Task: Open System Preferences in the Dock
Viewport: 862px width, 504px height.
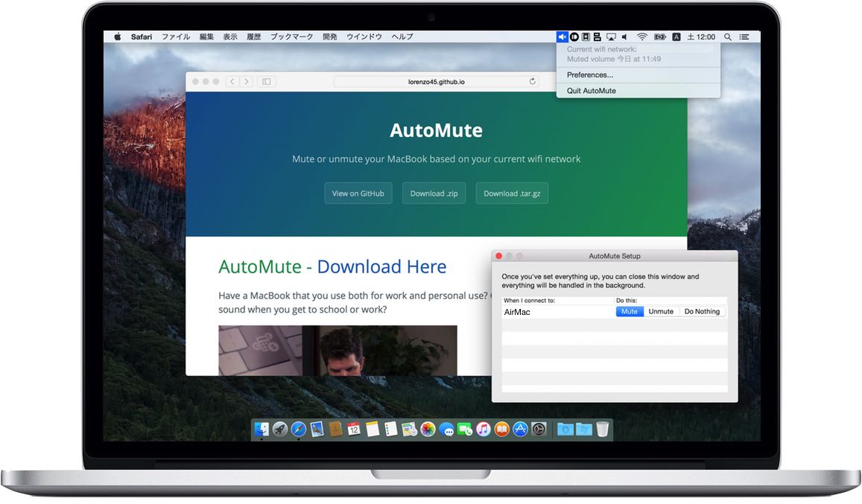Action: (x=539, y=430)
